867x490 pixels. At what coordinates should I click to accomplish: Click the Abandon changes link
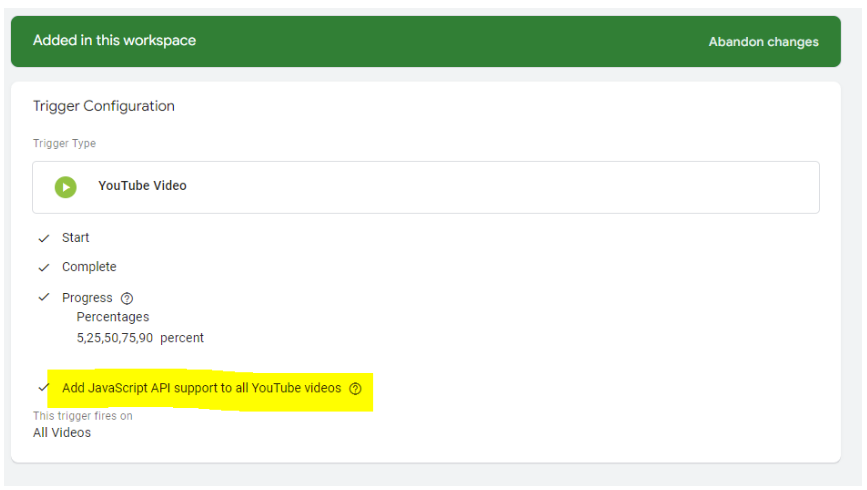point(763,42)
